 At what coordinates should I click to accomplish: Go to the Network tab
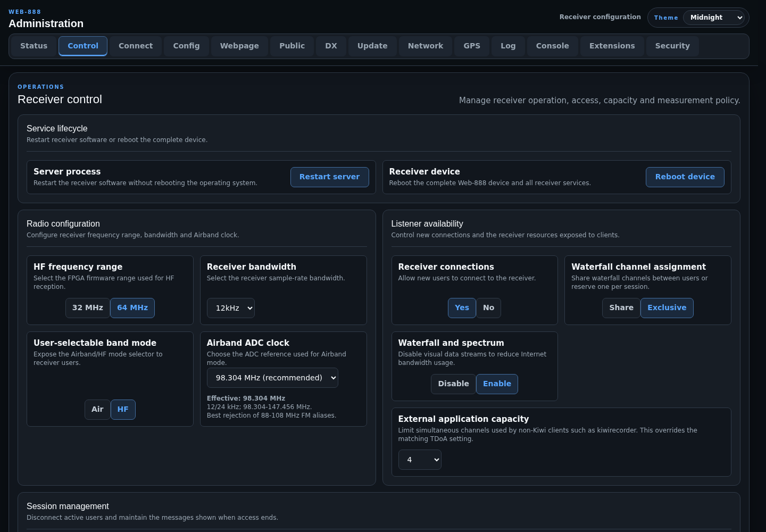(426, 46)
